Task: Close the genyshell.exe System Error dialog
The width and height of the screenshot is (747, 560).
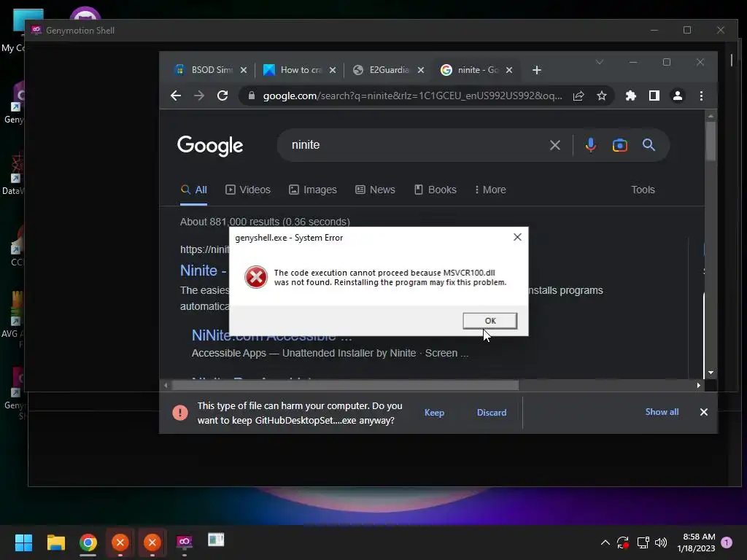Action: point(517,237)
